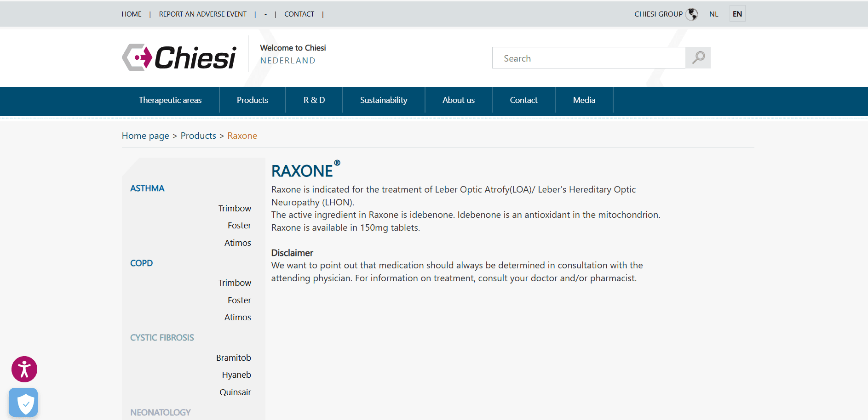
Task: Open Atimos under ASTHMA
Action: (x=238, y=243)
